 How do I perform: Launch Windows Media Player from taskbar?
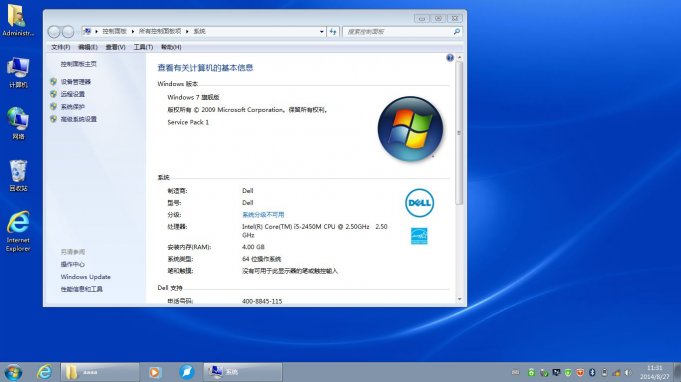[155, 372]
